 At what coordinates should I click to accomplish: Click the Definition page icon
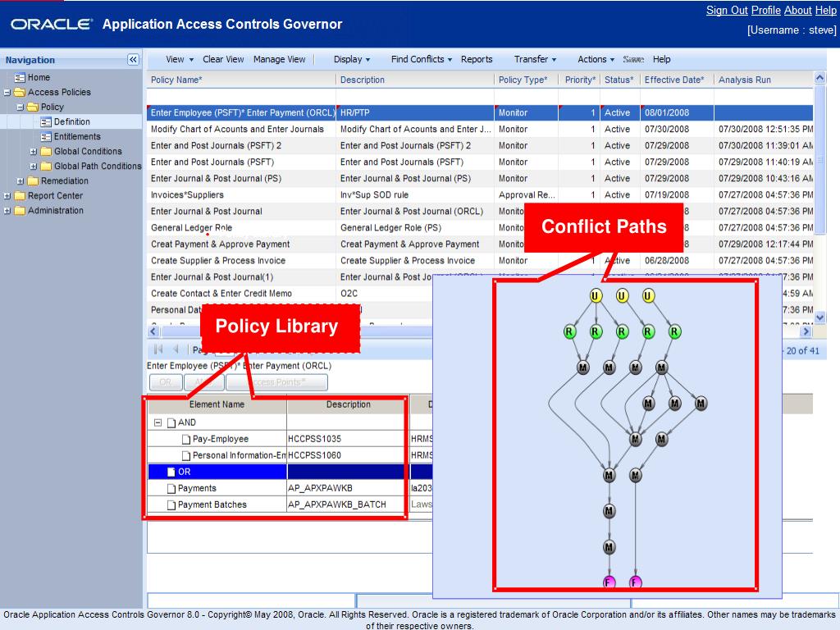coord(46,122)
